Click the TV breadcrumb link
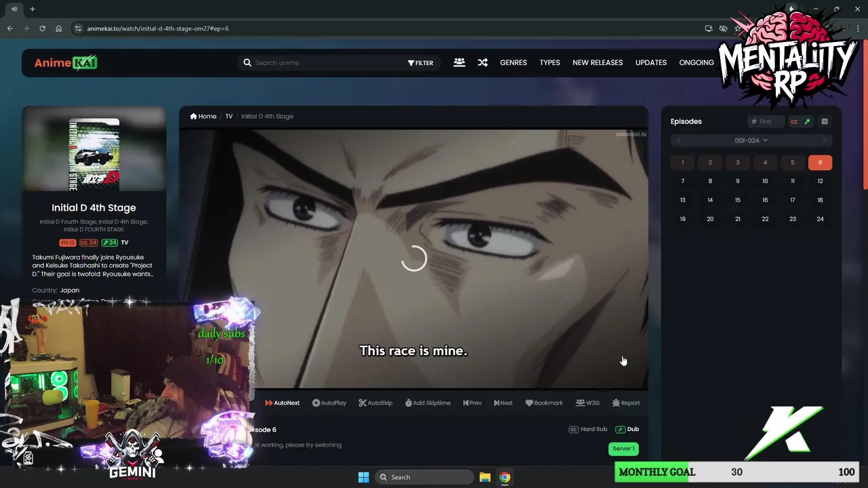The height and width of the screenshot is (488, 868). (x=229, y=116)
